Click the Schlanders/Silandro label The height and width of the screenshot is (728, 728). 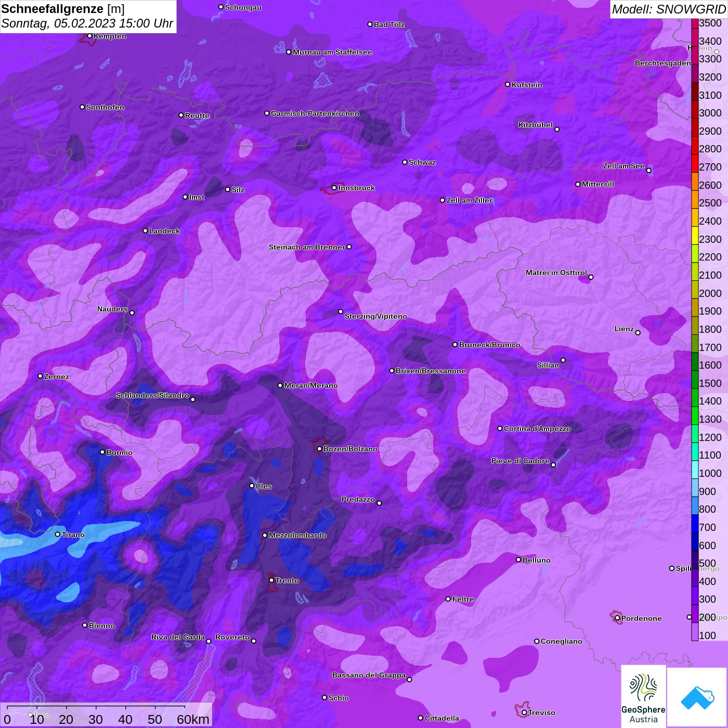152,395
